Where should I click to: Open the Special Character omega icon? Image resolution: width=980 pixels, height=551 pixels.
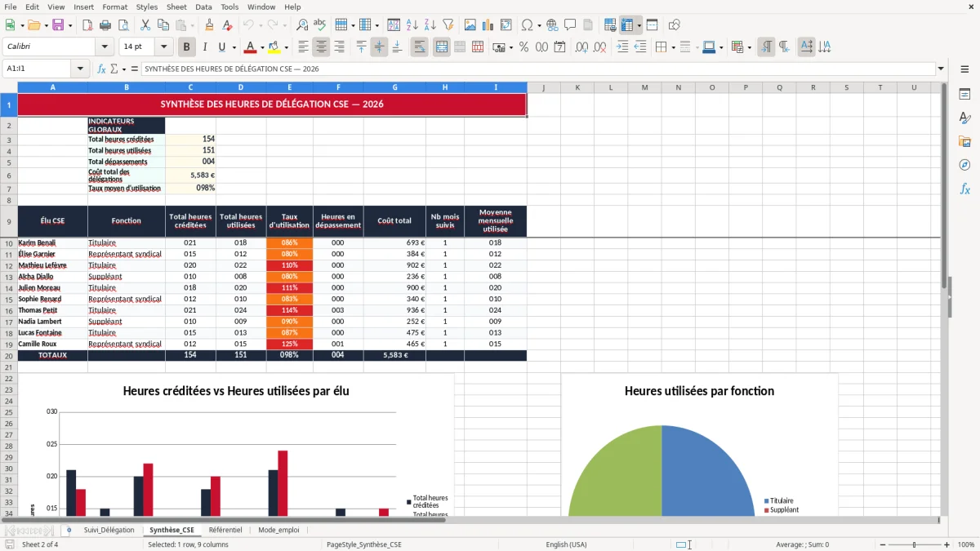527,25
